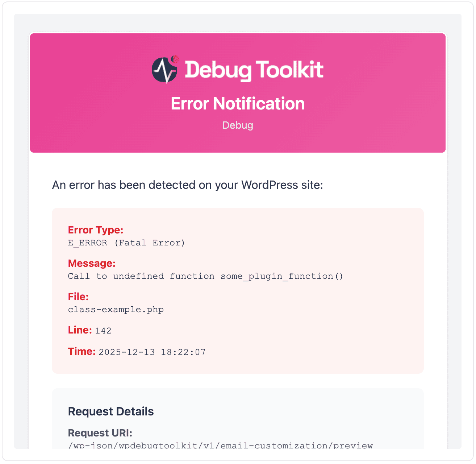This screenshot has height=464, width=476.
Task: Click the File label
Action: click(78, 297)
